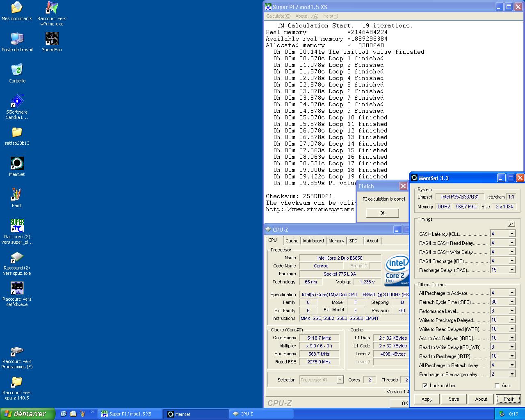Open Read to Precharge (tRTP) dropdown
Image resolution: width=525 pixels, height=420 pixels.
(x=512, y=356)
